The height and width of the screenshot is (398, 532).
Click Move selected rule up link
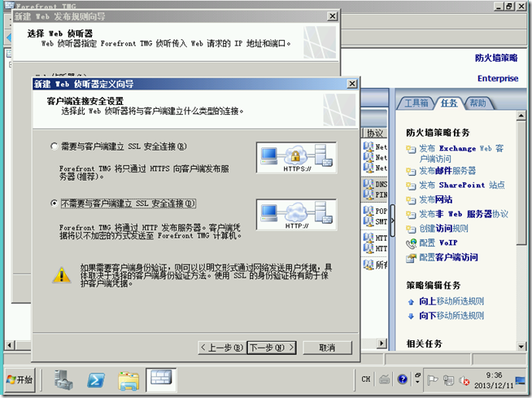pos(451,301)
